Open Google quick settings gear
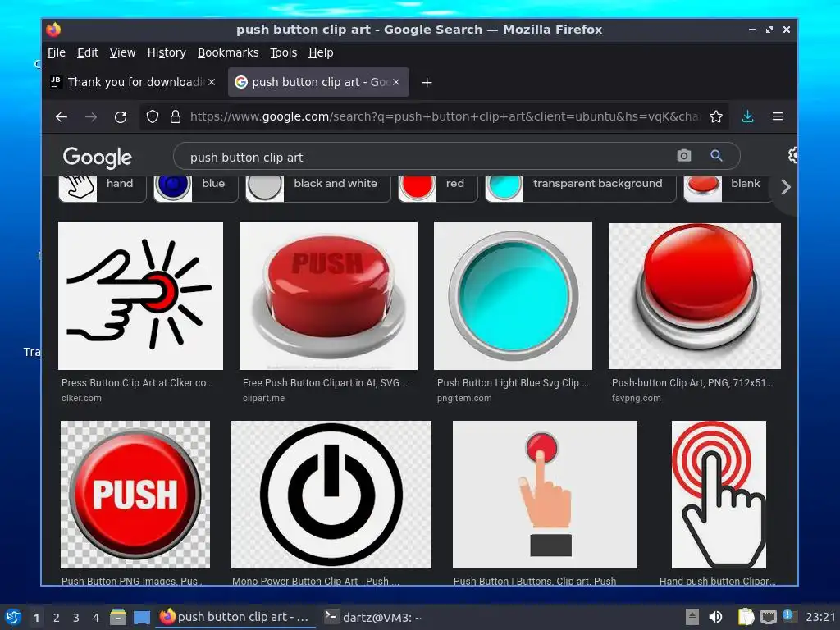 point(793,155)
